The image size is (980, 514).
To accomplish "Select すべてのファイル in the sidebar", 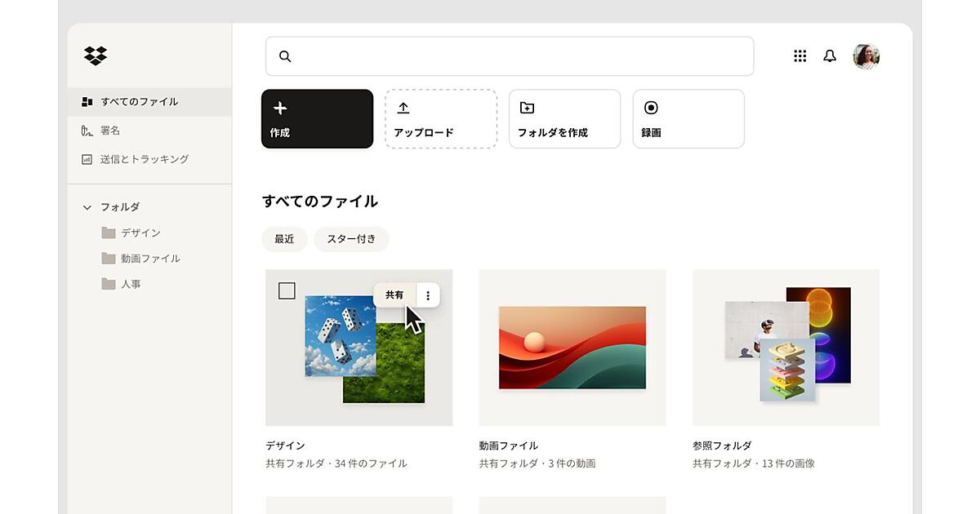I will (139, 102).
